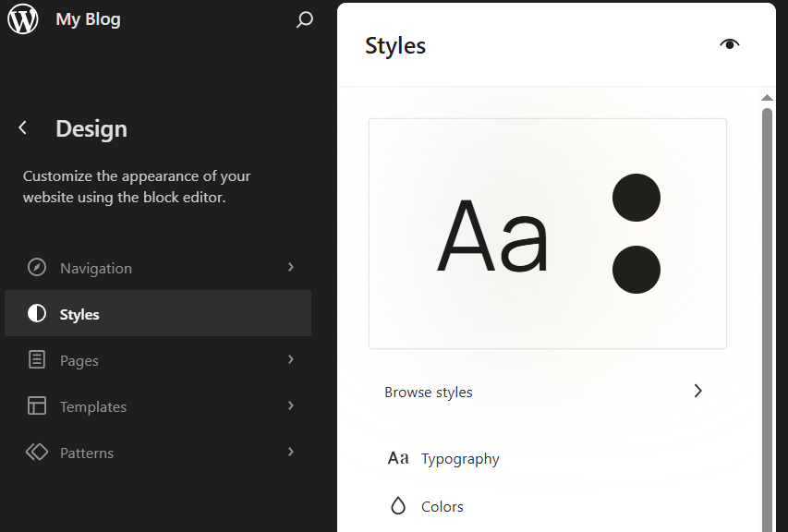Click the Patterns diamond icon

coord(37,453)
